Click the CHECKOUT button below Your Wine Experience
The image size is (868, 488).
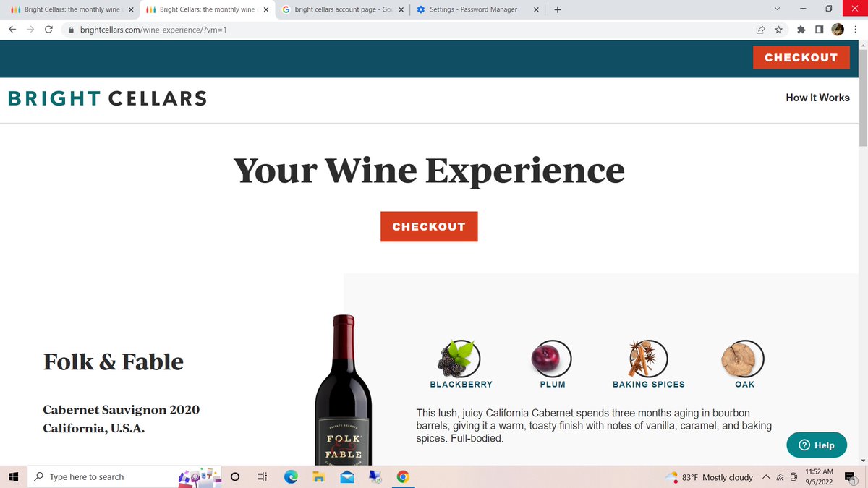429,226
